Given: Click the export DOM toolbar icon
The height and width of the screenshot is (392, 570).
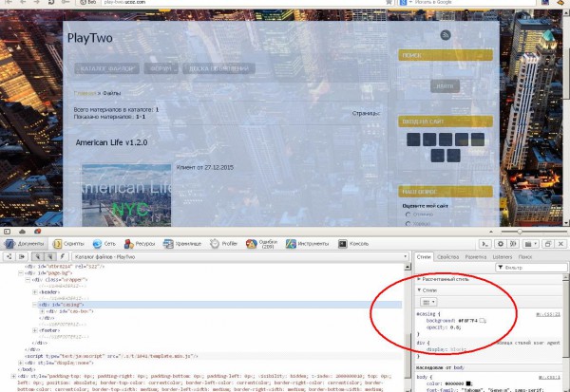Looking at the screenshot, I should coord(22,257).
